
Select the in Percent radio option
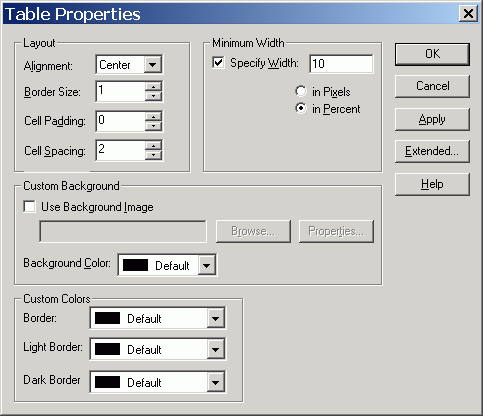coord(301,108)
